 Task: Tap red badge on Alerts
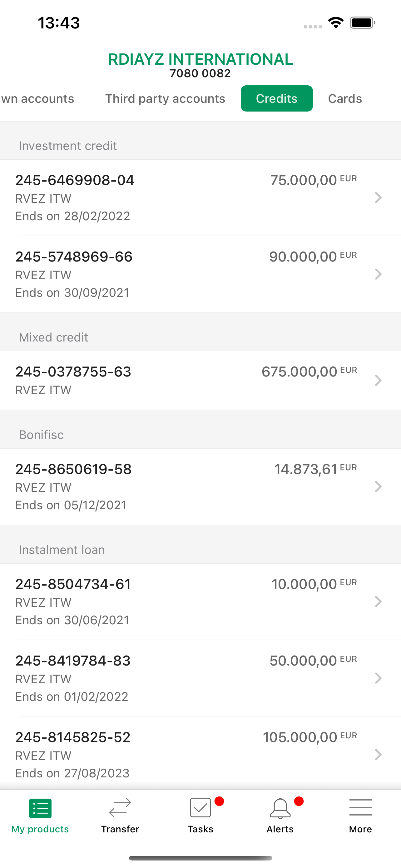[299, 801]
